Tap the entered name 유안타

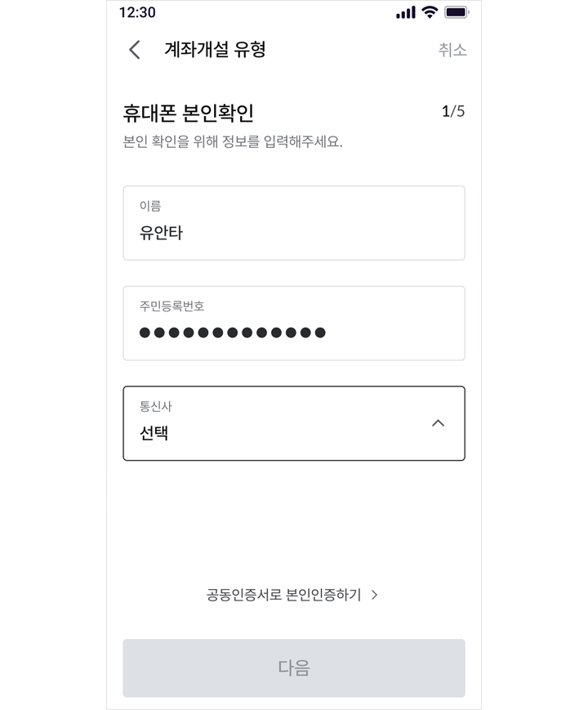point(161,233)
